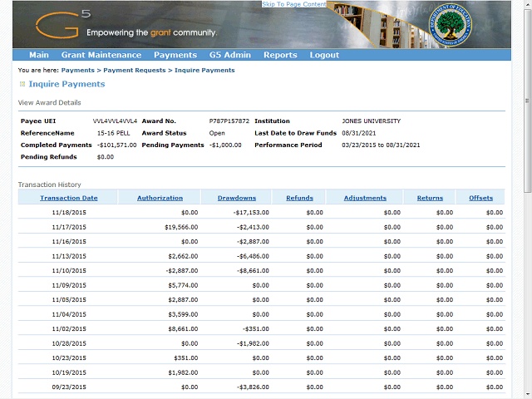532x399 pixels.
Task: Open the Reports menu
Action: click(x=280, y=55)
